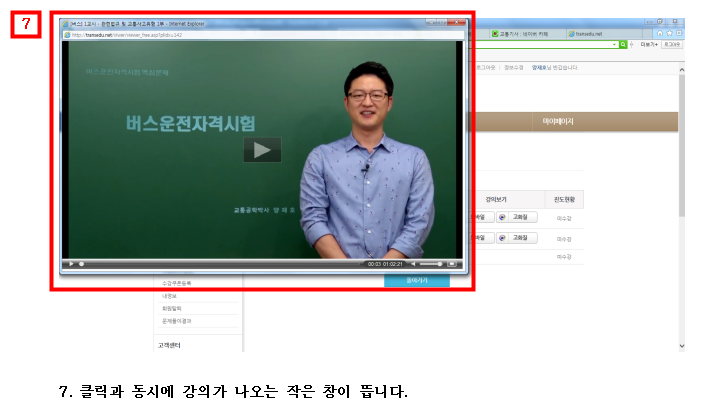This screenshot has width=702, height=409.
Task: Click the player icon on the second 고화질 button
Action: [502, 238]
